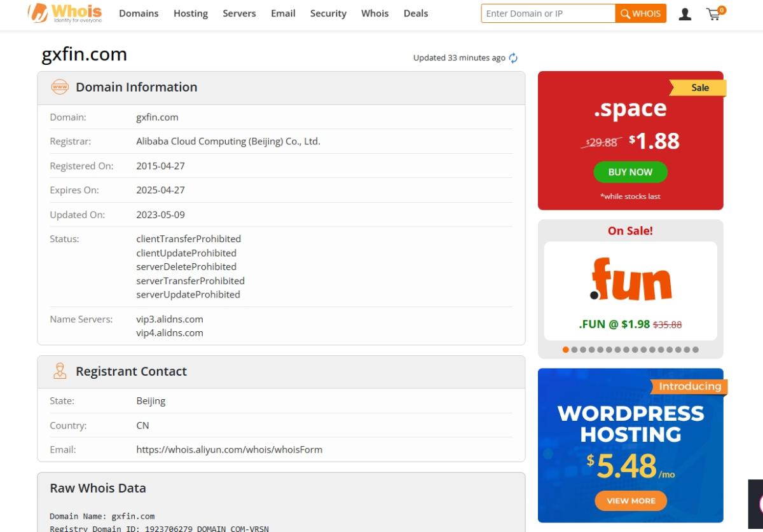This screenshot has width=763, height=532.
Task: Refresh the whois record with reload icon
Action: (x=513, y=58)
